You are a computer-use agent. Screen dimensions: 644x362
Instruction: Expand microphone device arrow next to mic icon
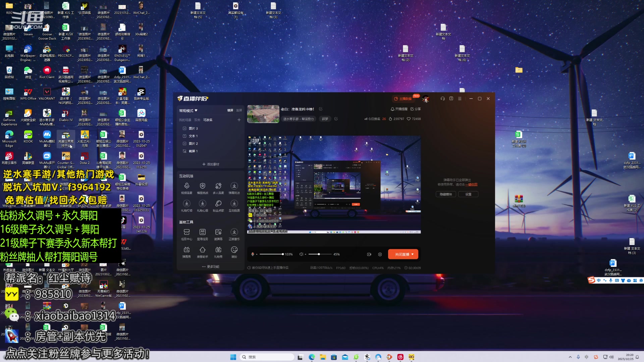(x=257, y=254)
